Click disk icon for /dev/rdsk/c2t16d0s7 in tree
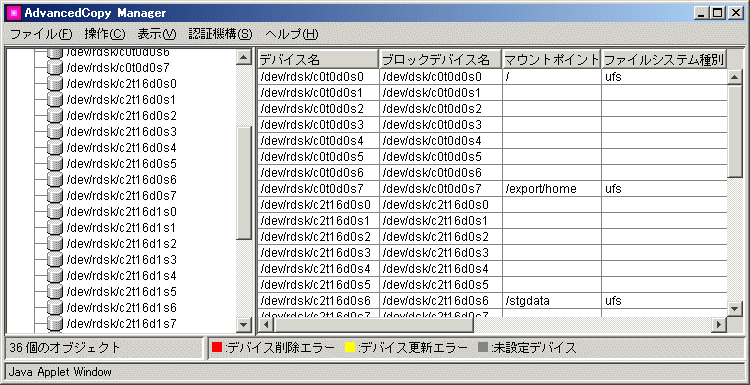The height and width of the screenshot is (385, 750). (55, 196)
